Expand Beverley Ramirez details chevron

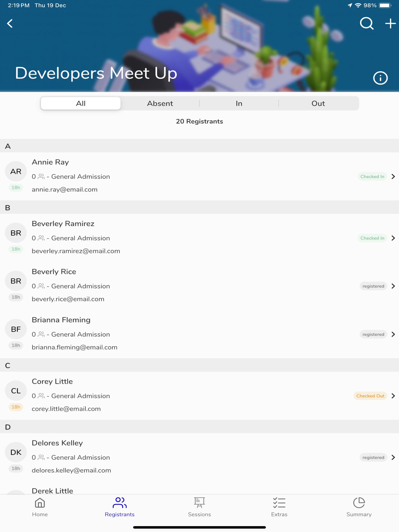click(x=393, y=238)
